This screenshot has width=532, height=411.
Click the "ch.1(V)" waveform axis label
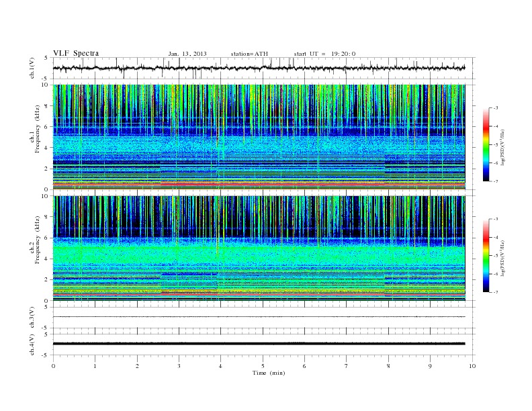click(32, 68)
